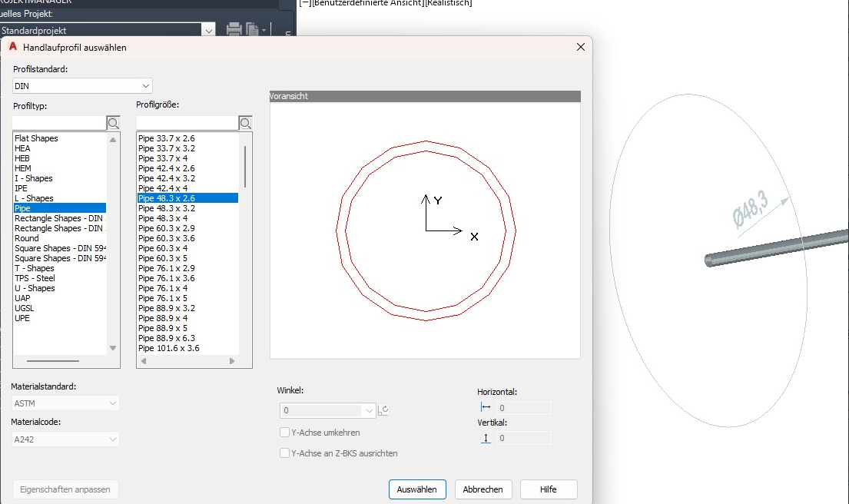Open the Materialstandard dropdown showing ASTM

point(113,403)
